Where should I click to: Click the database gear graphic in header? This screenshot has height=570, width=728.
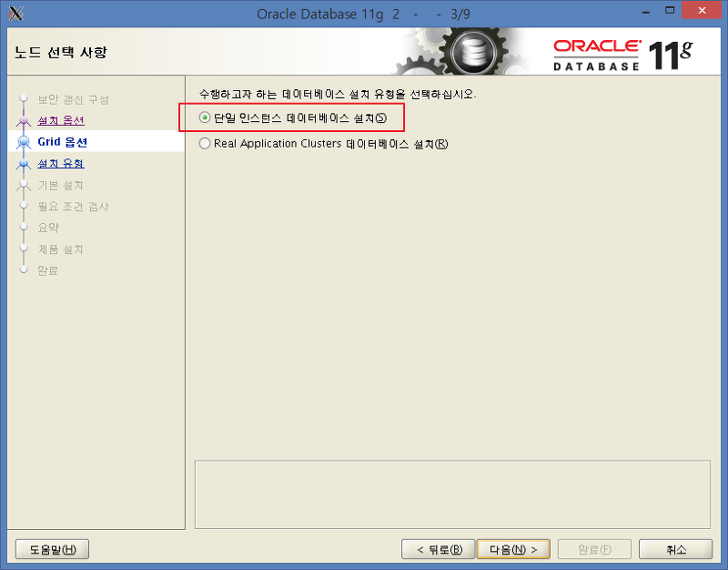pos(467,51)
